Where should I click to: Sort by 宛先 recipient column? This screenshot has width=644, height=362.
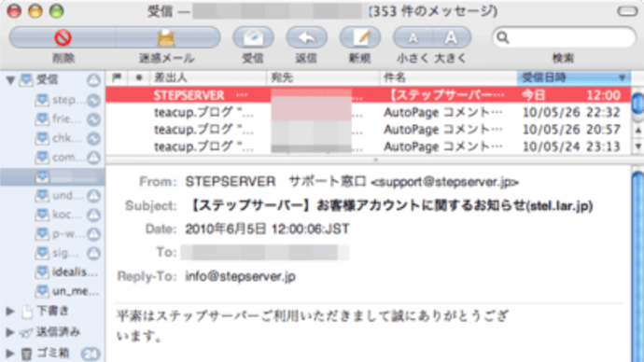click(x=323, y=77)
